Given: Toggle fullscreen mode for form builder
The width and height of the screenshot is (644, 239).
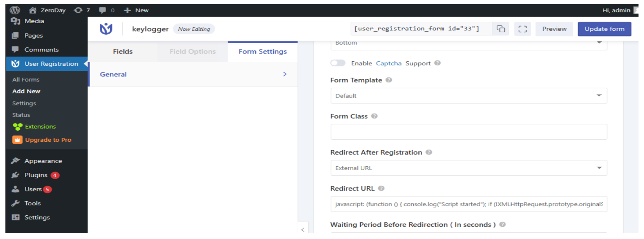Looking at the screenshot, I should tap(522, 29).
